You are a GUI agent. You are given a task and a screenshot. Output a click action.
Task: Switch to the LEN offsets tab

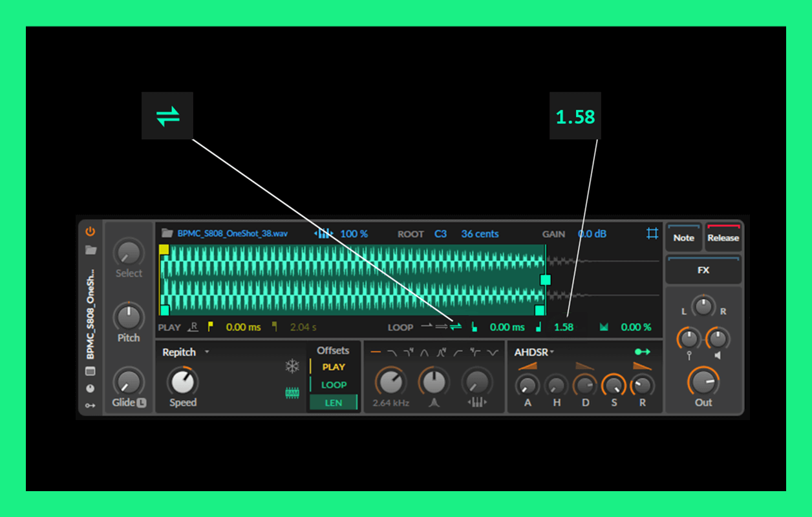click(x=334, y=403)
